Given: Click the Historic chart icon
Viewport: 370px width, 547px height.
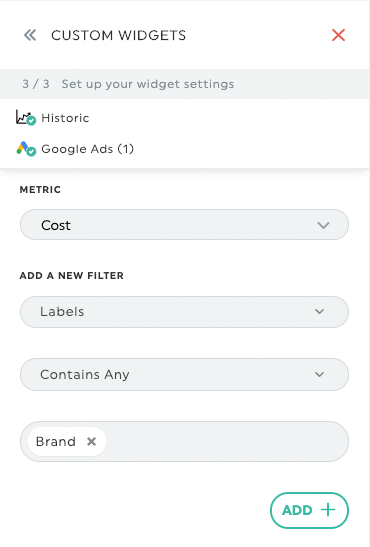Looking at the screenshot, I should point(22,117).
